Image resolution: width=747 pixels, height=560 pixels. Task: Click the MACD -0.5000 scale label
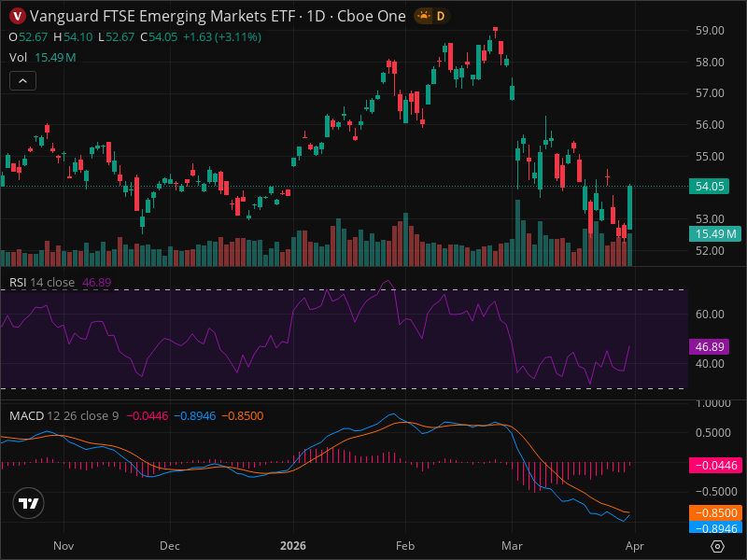click(712, 492)
